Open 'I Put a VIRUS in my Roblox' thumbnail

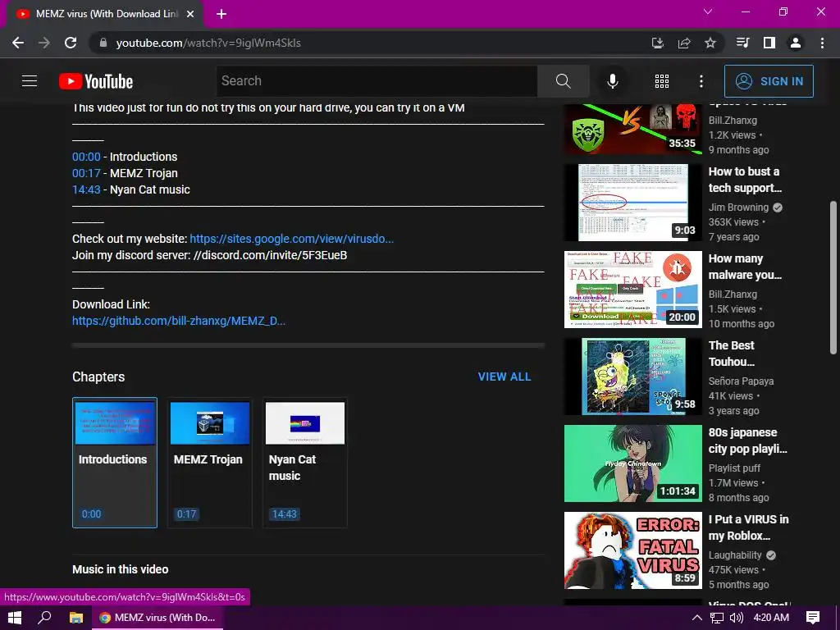pos(632,550)
